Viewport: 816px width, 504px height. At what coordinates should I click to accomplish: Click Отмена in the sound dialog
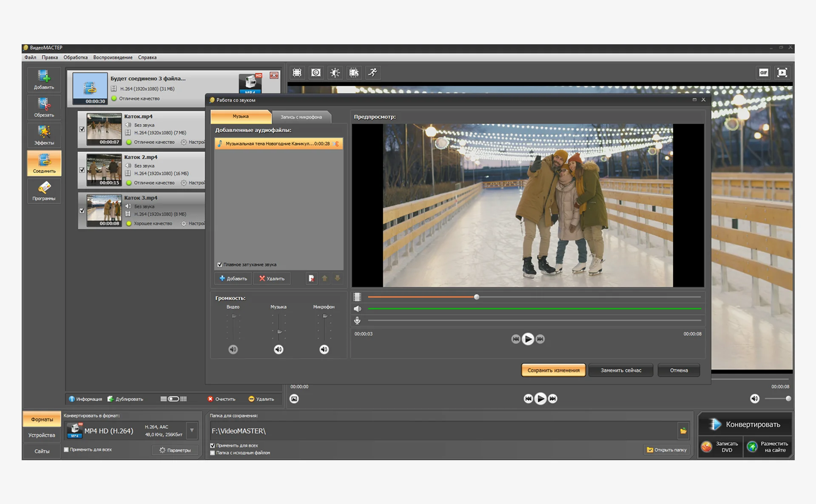[x=679, y=370]
